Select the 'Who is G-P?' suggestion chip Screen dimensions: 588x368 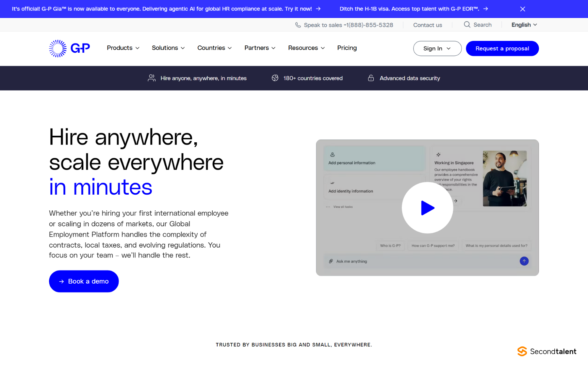(x=390, y=246)
